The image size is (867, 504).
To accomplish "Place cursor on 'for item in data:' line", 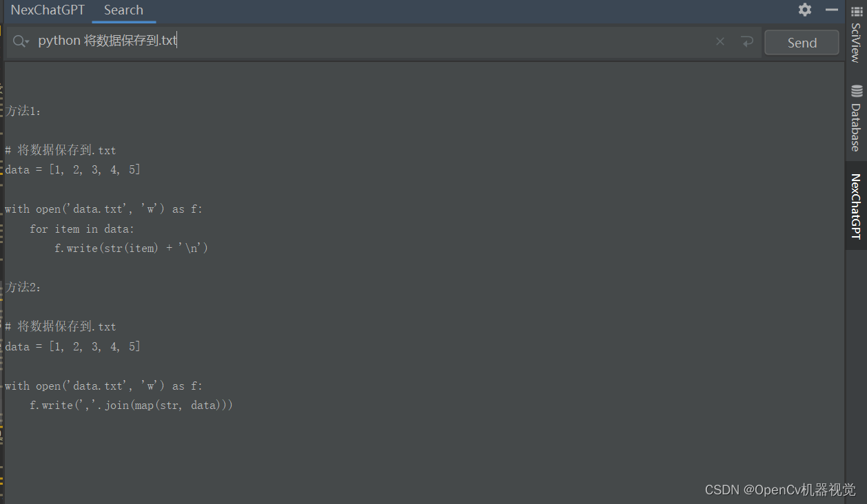I will point(82,229).
